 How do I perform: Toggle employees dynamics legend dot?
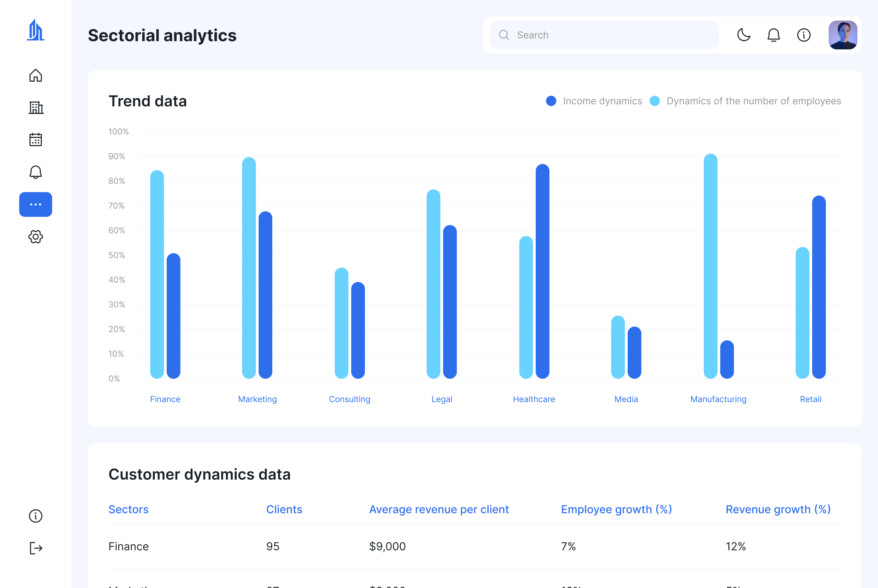pos(655,101)
